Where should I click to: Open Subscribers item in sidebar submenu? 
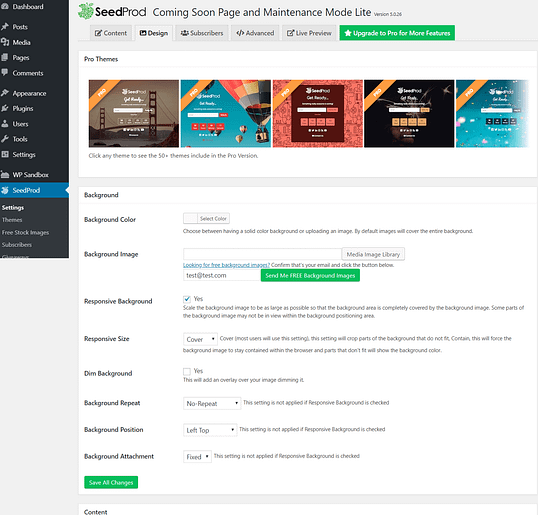tap(17, 245)
